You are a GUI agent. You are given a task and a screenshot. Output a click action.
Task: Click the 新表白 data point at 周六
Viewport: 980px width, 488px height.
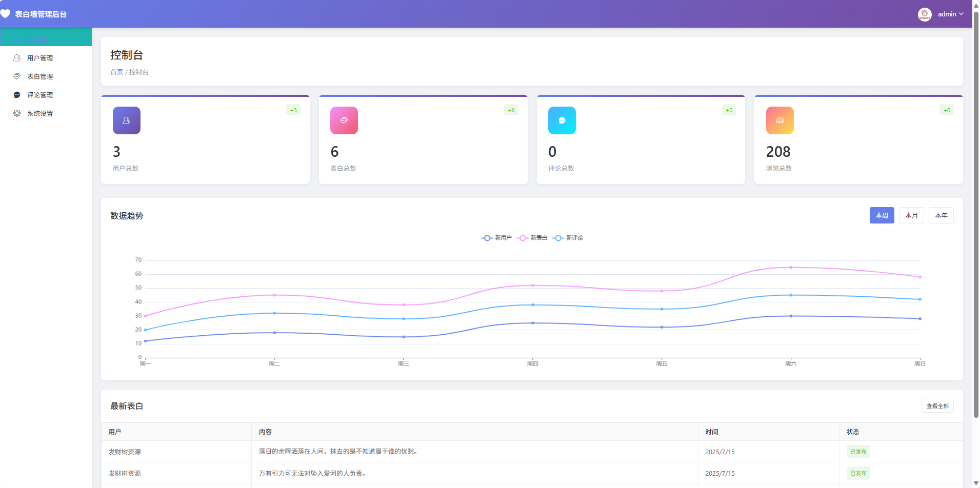791,267
